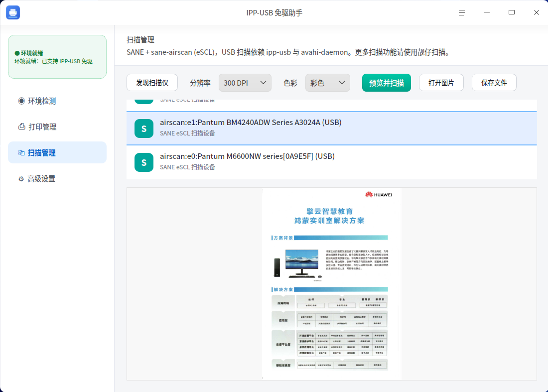Click the S icon of M6600NW scanner
The height and width of the screenshot is (392, 548).
[x=144, y=162]
